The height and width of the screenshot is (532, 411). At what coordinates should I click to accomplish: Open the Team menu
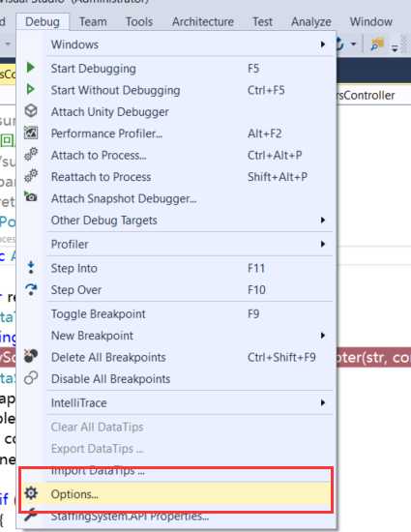tap(93, 22)
